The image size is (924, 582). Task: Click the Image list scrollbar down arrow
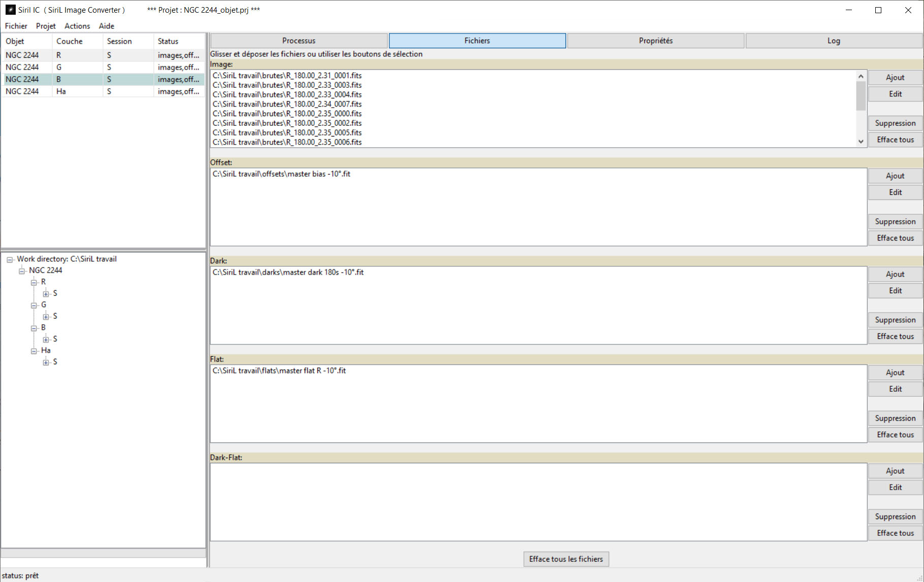[861, 142]
